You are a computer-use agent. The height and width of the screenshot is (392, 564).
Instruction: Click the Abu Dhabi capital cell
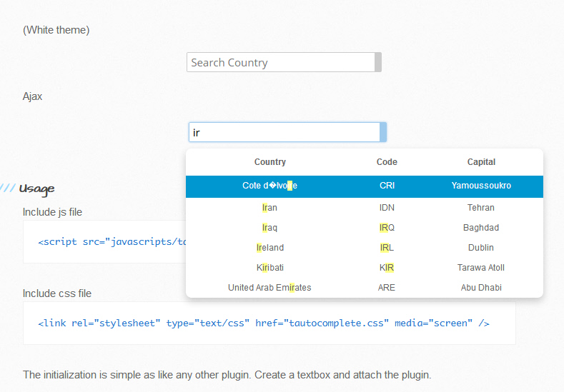[x=481, y=288]
